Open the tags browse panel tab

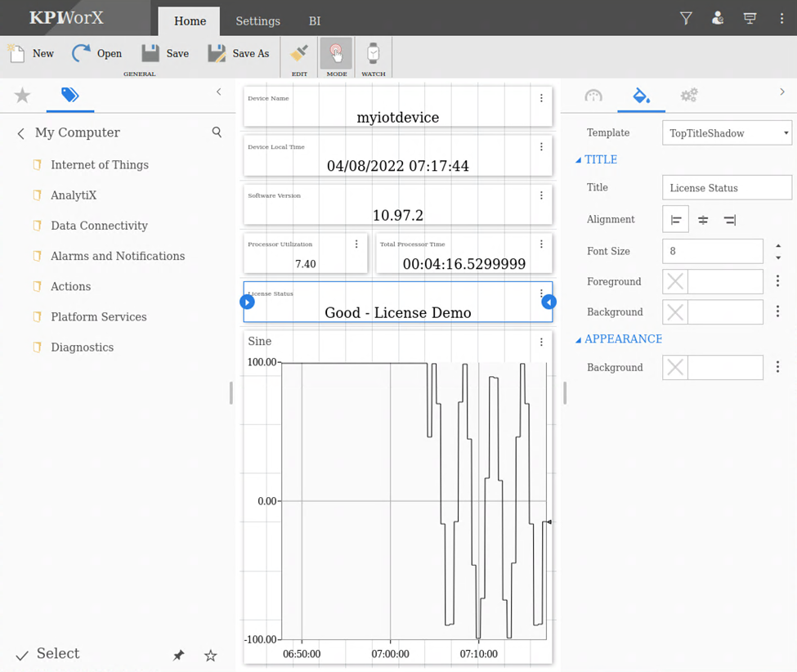70,96
